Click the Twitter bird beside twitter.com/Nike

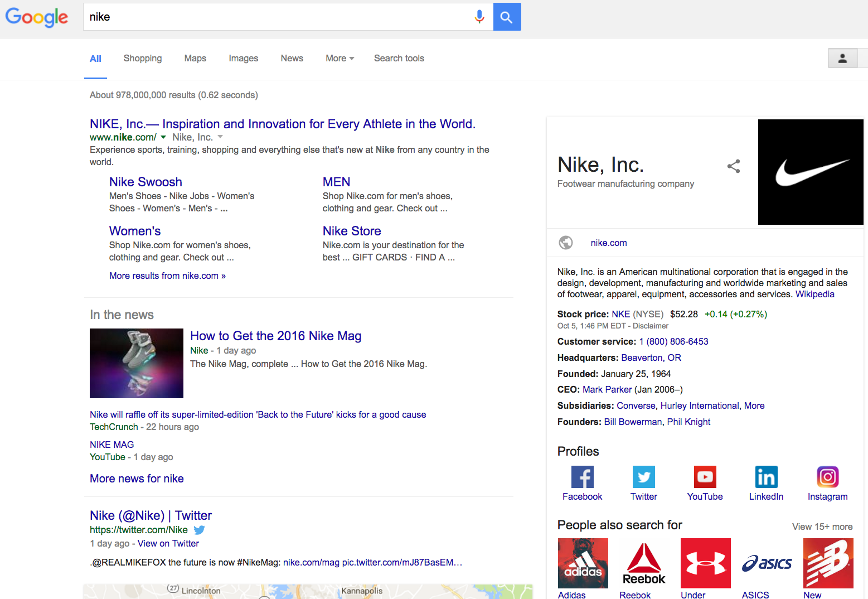[199, 530]
